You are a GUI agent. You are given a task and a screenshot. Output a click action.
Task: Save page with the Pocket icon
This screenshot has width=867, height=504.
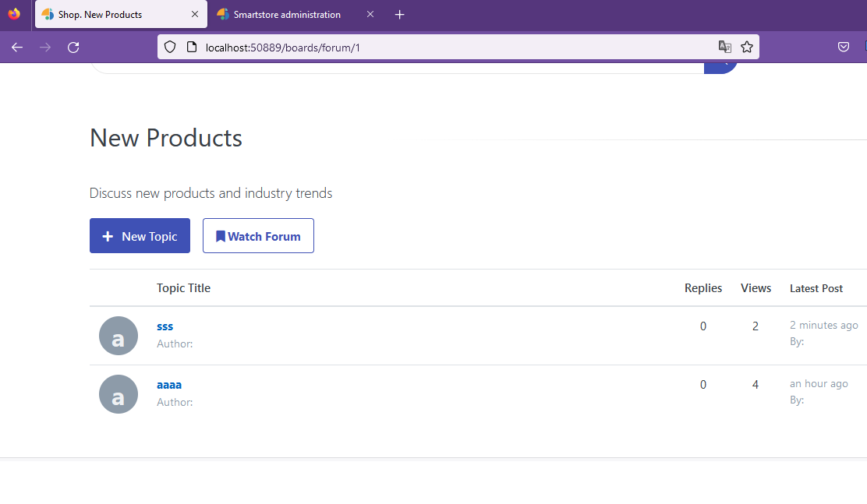click(x=844, y=47)
